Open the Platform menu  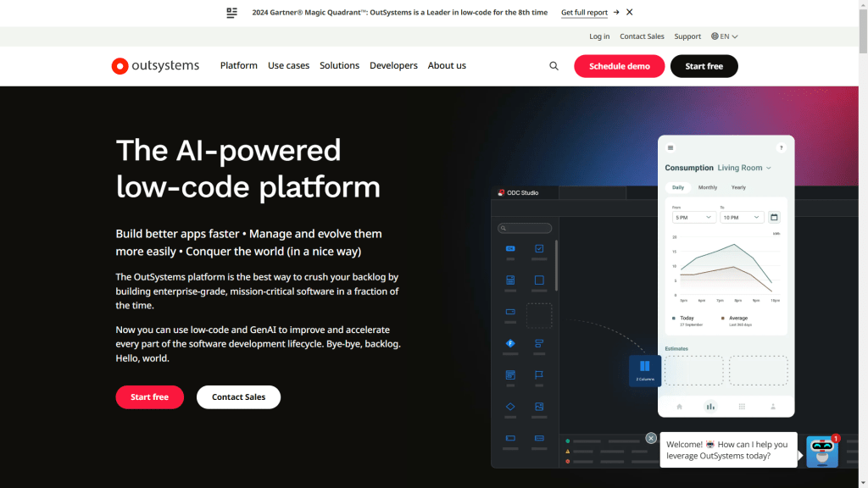click(x=238, y=65)
